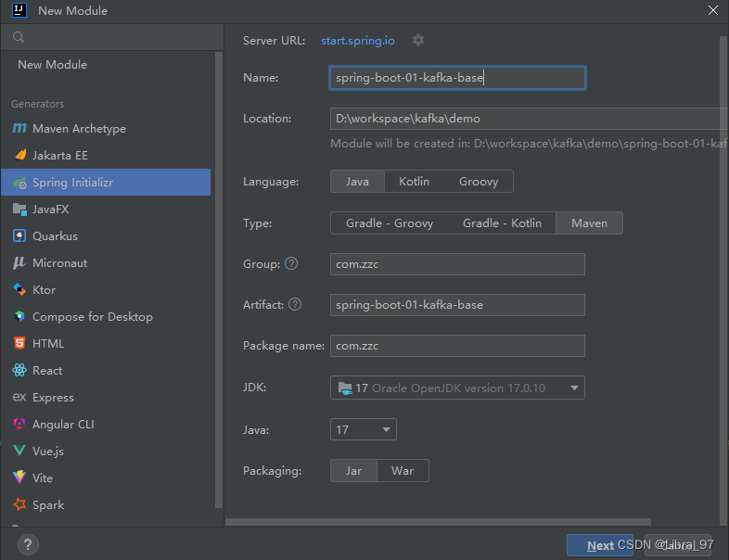This screenshot has width=729, height=560.
Task: Click the Compose for Desktop icon
Action: [x=19, y=316]
